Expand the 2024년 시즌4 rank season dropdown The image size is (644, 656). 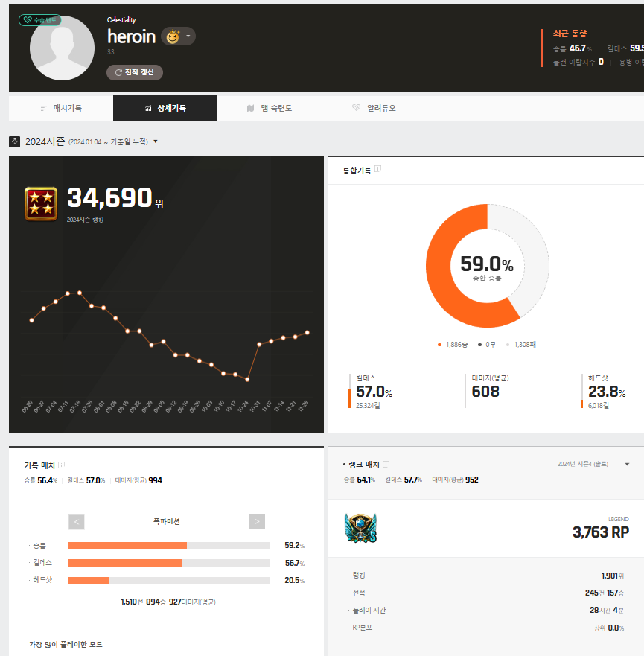click(x=627, y=464)
